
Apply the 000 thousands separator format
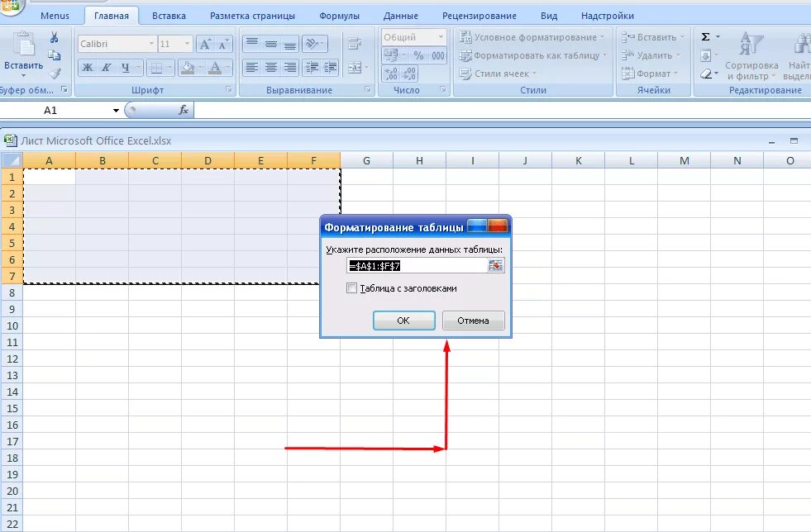[x=437, y=55]
